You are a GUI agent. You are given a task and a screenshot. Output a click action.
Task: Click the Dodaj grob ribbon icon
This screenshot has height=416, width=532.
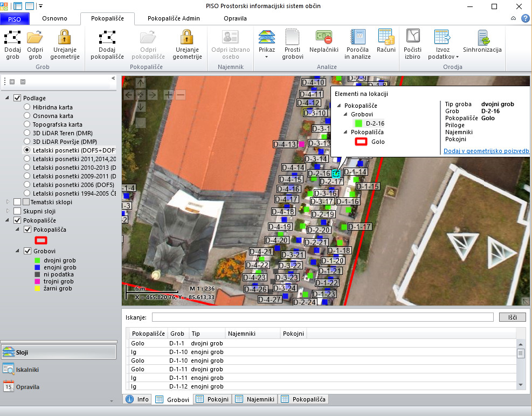pos(12,44)
